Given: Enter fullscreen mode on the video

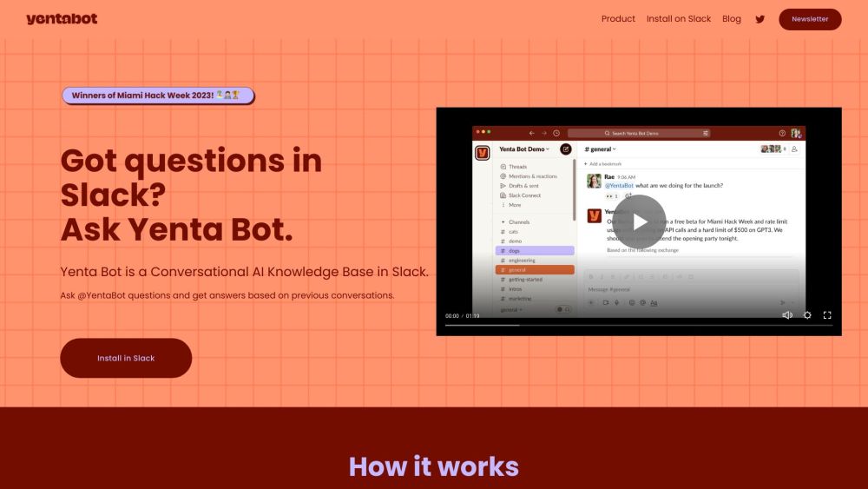Looking at the screenshot, I should (827, 315).
